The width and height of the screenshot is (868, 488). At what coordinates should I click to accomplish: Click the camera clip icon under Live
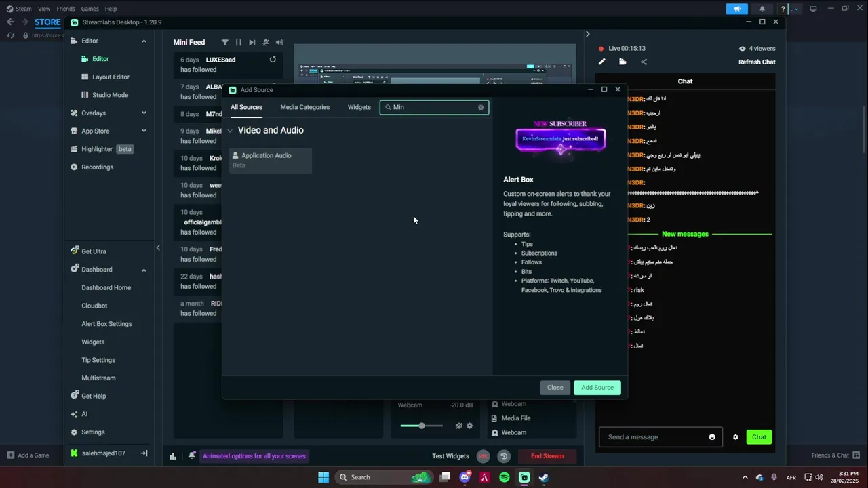(x=623, y=62)
